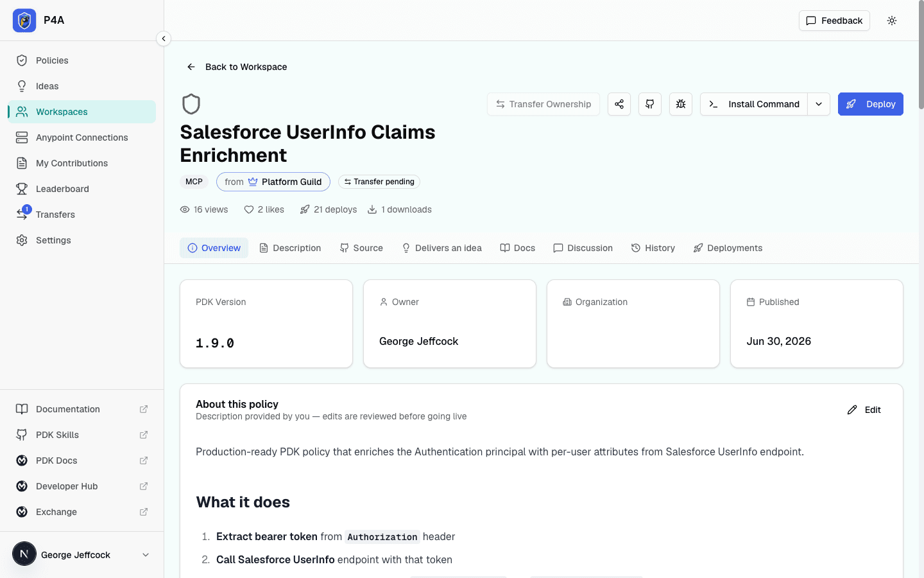Screen dimensions: 924x578
Task: Edit the policy description
Action: (x=864, y=410)
